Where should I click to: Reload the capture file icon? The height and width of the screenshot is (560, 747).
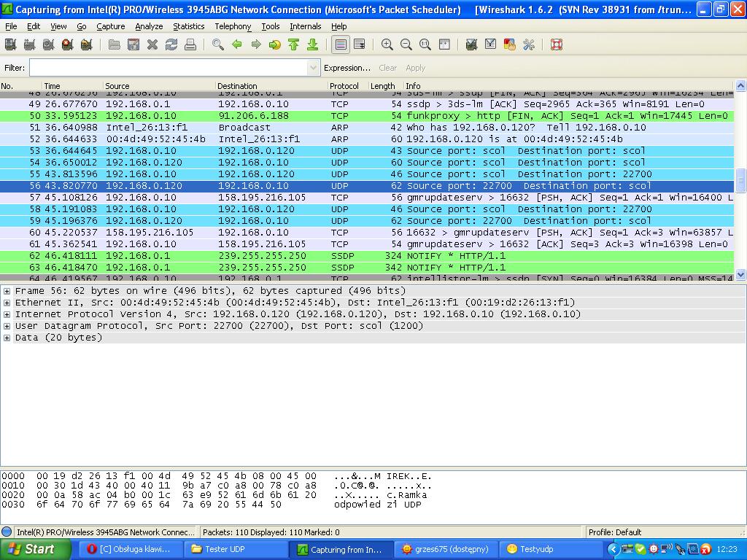pyautogui.click(x=171, y=44)
